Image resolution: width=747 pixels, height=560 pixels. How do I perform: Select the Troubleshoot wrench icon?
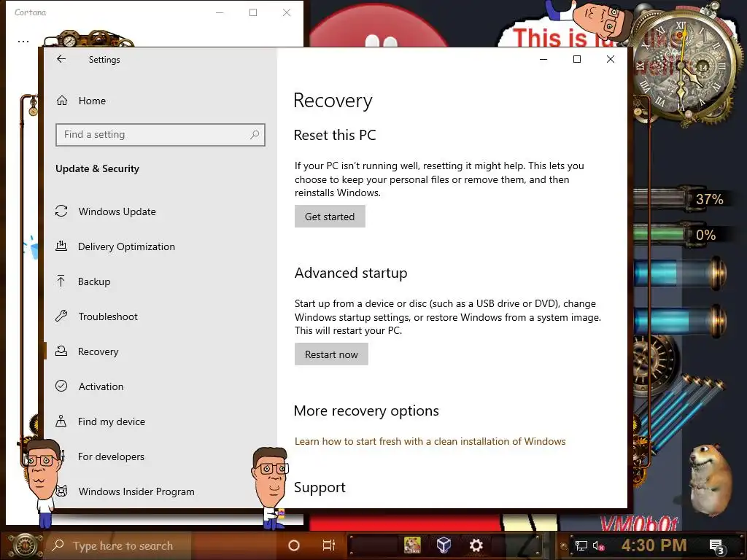click(x=61, y=316)
